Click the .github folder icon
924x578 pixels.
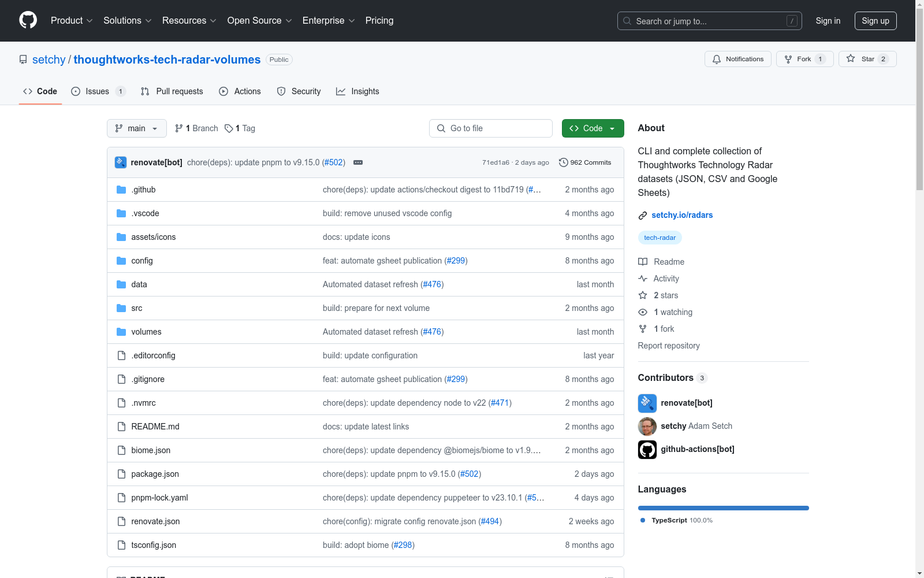click(121, 190)
